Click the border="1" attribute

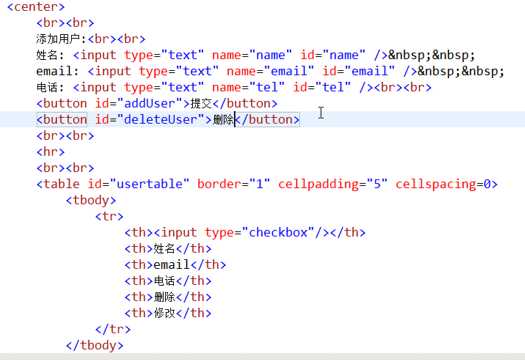tap(234, 184)
